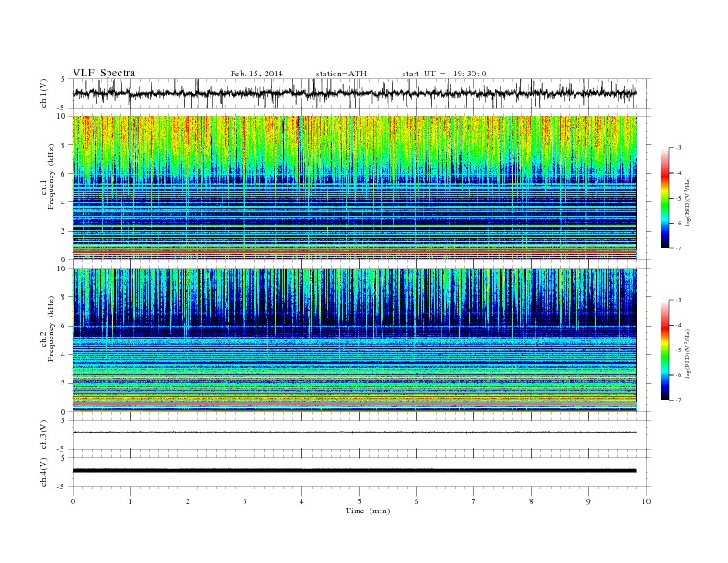Click the 8 kHz tick label on the ch.1 spectrogram axis
Screen dimensions: 728x563
64,145
